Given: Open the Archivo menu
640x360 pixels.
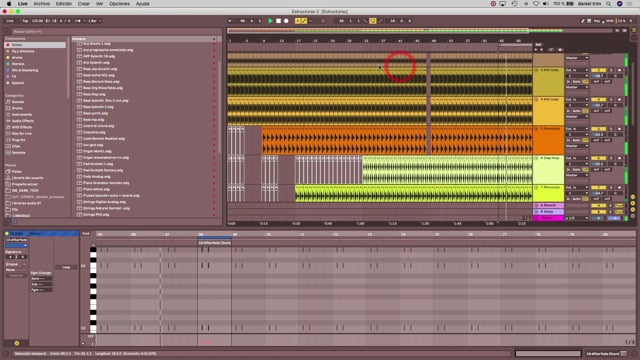Looking at the screenshot, I should tap(42, 4).
